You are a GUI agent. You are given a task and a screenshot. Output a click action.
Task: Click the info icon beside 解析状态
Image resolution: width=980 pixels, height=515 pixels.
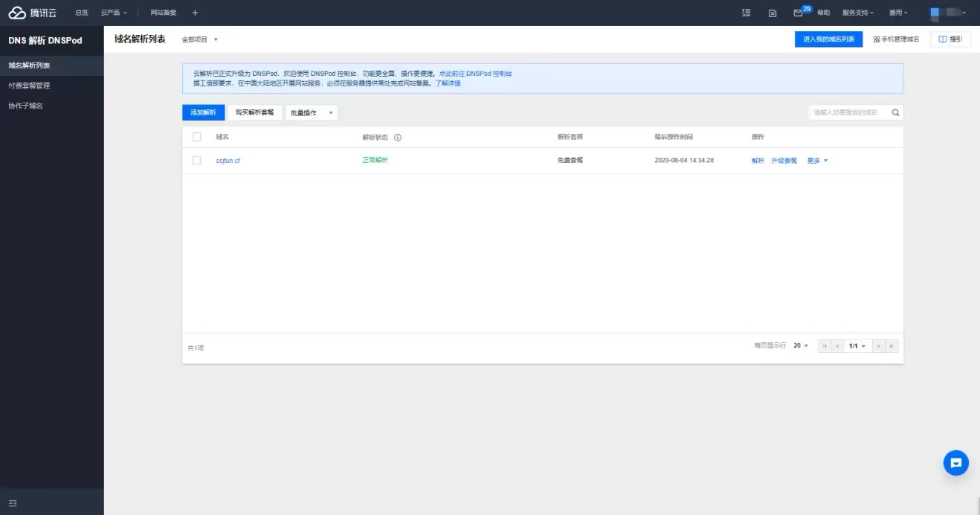pos(398,138)
